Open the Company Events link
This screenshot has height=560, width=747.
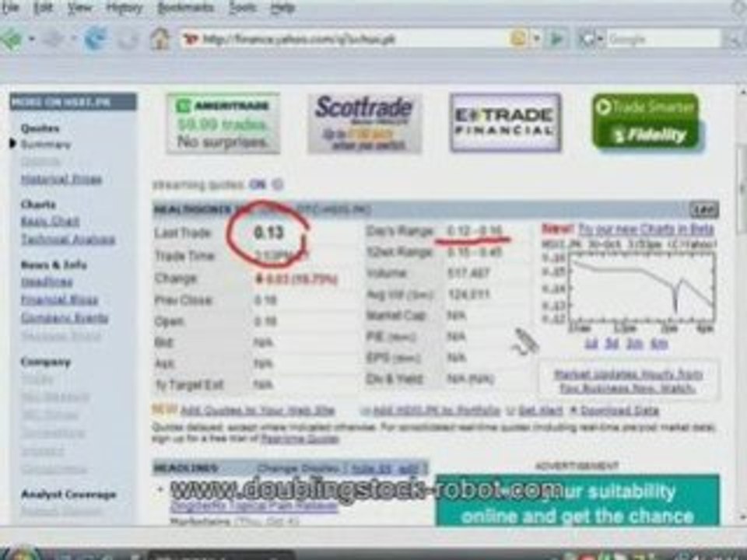tap(65, 318)
